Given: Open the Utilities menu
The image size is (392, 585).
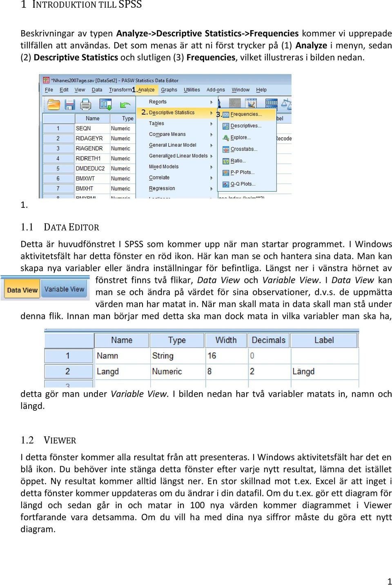Looking at the screenshot, I should tap(192, 90).
